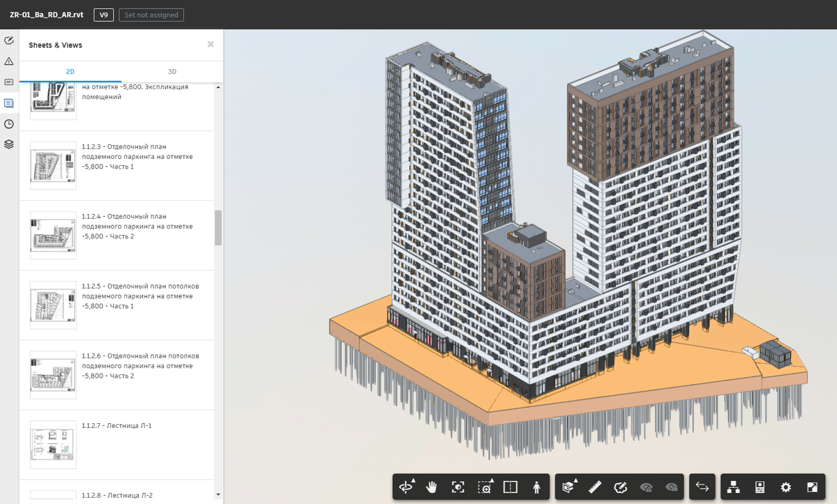Click the sheets list scroll-up arrow

coord(218,87)
